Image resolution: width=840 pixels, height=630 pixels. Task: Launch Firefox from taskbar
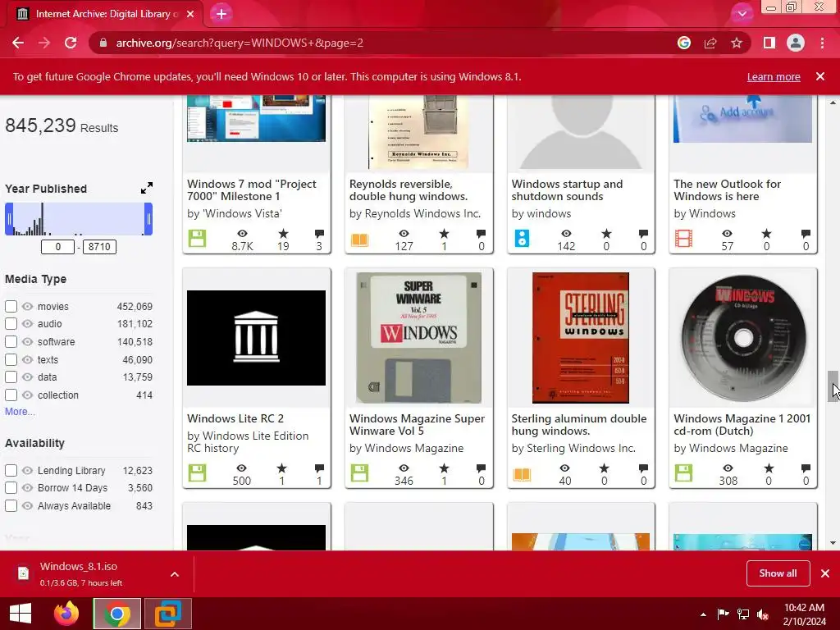tap(66, 614)
